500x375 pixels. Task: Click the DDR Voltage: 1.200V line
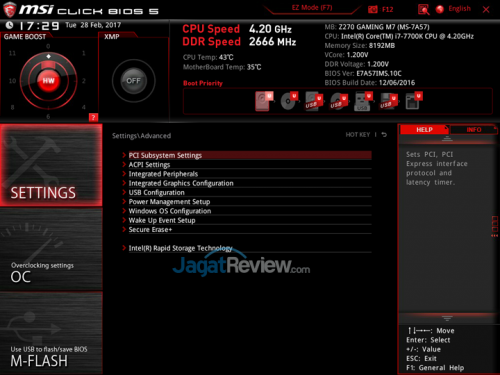tap(357, 64)
